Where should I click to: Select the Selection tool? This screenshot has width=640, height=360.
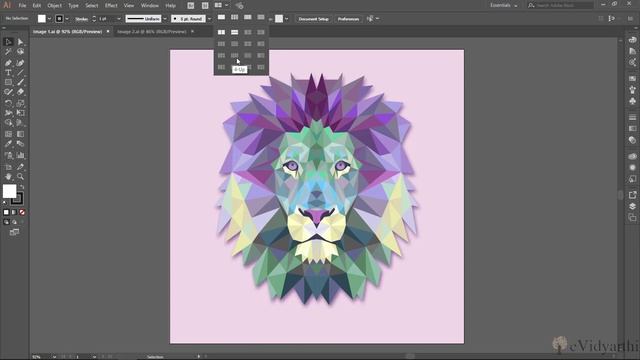pos(8,42)
